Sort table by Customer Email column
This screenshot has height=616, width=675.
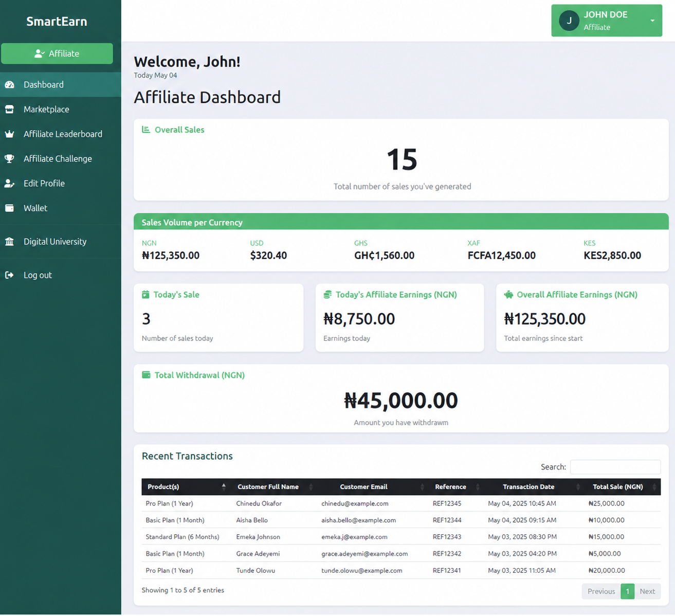[372, 487]
